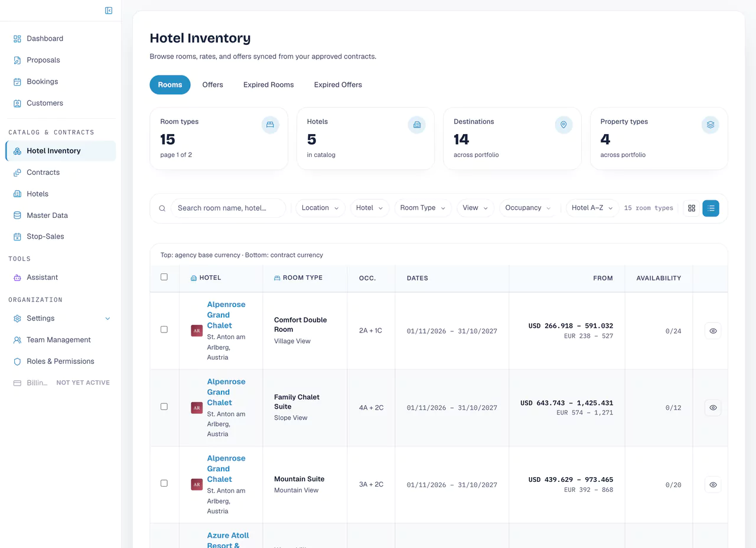The image size is (756, 548).
Task: Tick the Comfort Double Room row checkbox
Action: pyautogui.click(x=164, y=330)
